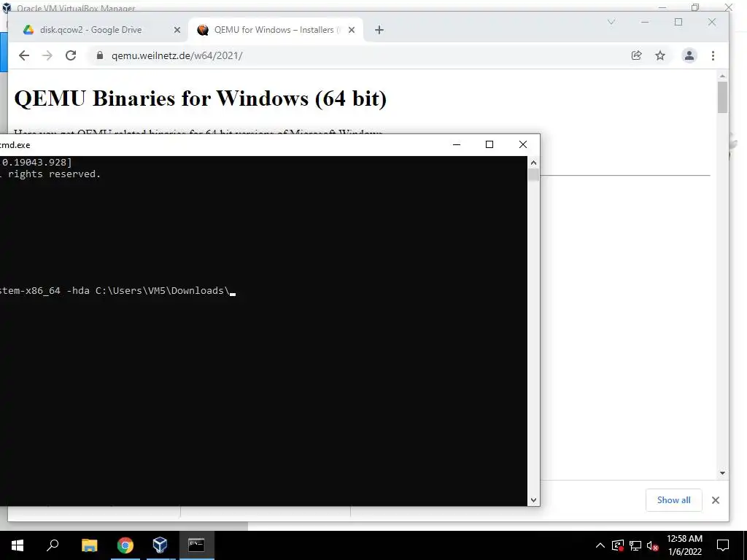Screen dimensions: 747x560
Task: Show hidden system tray icons
Action: pos(600,545)
